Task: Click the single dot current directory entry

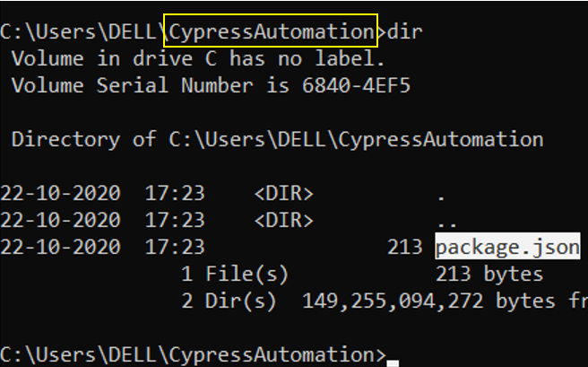Action: tap(441, 197)
